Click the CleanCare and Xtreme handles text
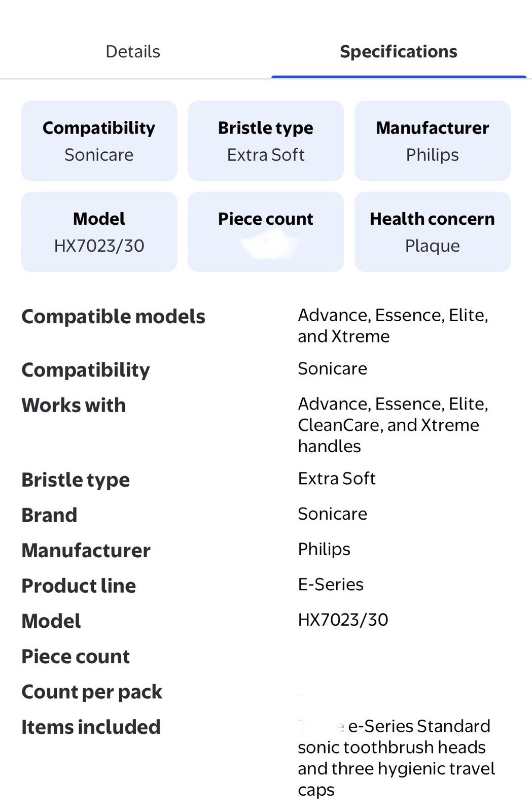The image size is (532, 812). coord(388,435)
